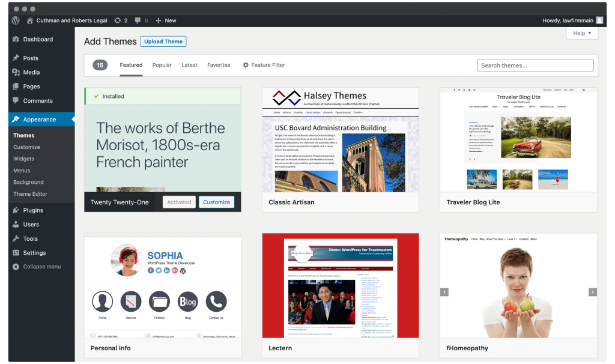Screen dimensions: 615x364
Task: Click the Pages icon in sidebar
Action: tap(16, 86)
